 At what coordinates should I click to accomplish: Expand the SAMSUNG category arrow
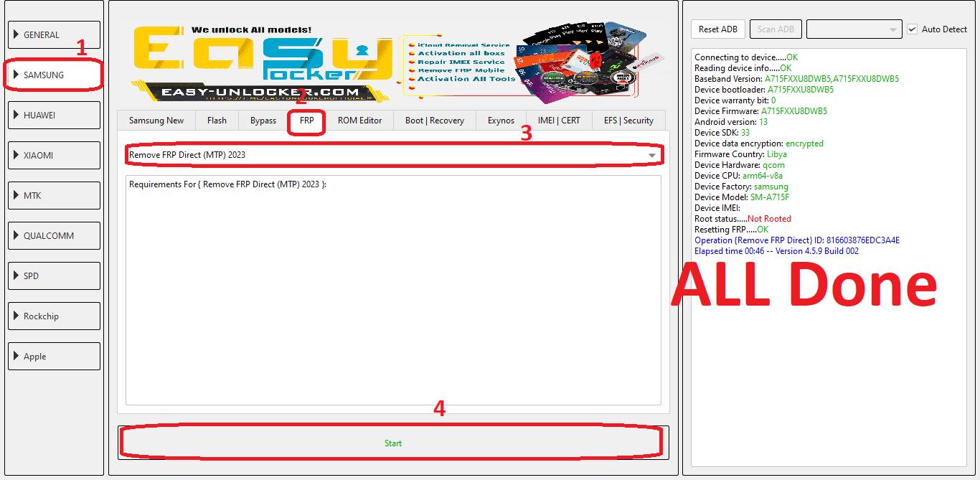[17, 75]
